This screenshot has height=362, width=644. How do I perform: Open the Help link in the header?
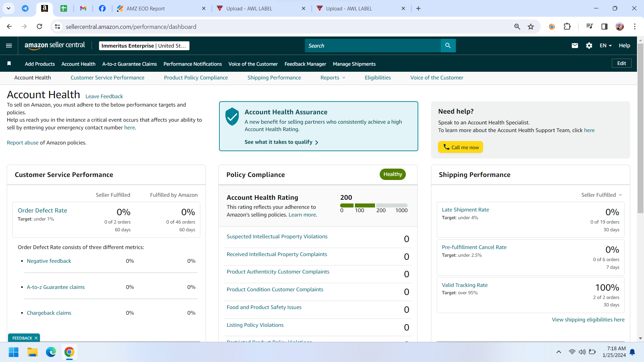pos(624,46)
